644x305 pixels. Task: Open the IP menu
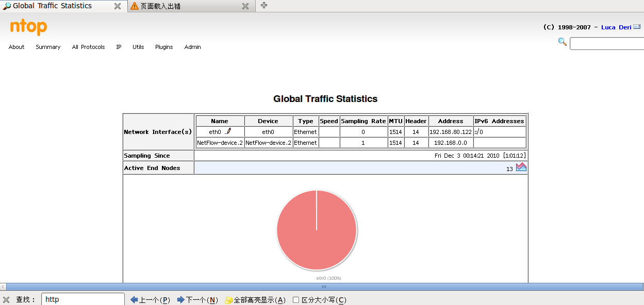click(x=119, y=47)
